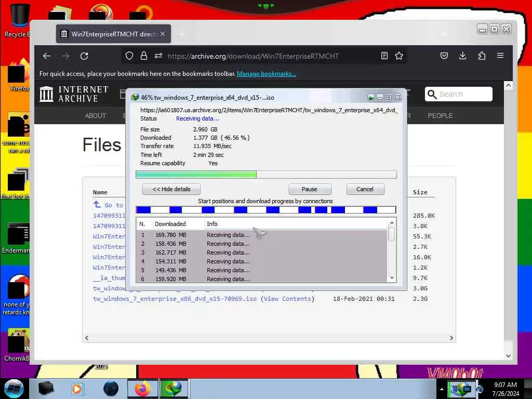Click Hide details button in download dialog
532x399 pixels.
pyautogui.click(x=171, y=189)
